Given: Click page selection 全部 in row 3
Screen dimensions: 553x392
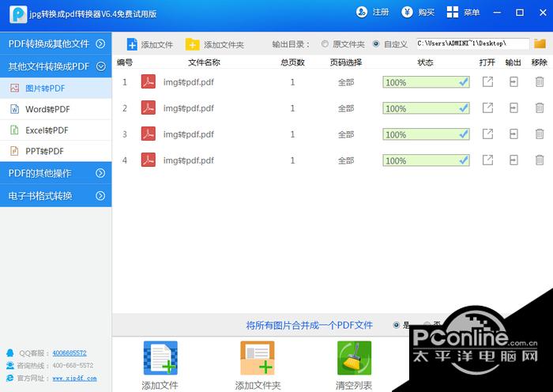Looking at the screenshot, I should pos(346,134).
